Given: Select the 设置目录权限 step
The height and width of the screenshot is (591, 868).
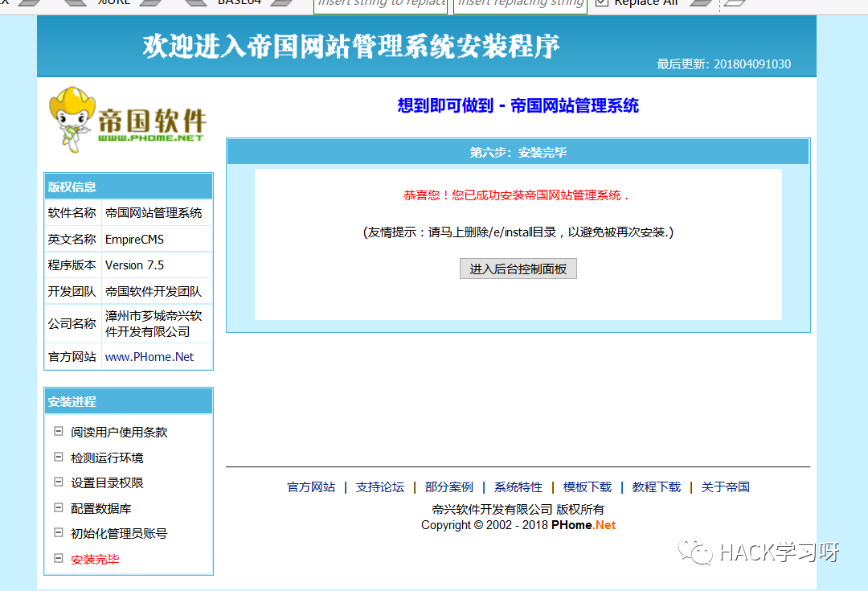Looking at the screenshot, I should click(x=107, y=482).
